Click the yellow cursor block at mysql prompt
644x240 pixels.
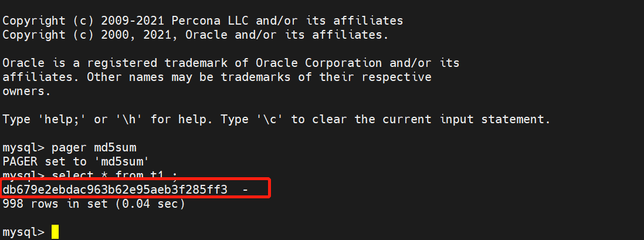[55, 232]
